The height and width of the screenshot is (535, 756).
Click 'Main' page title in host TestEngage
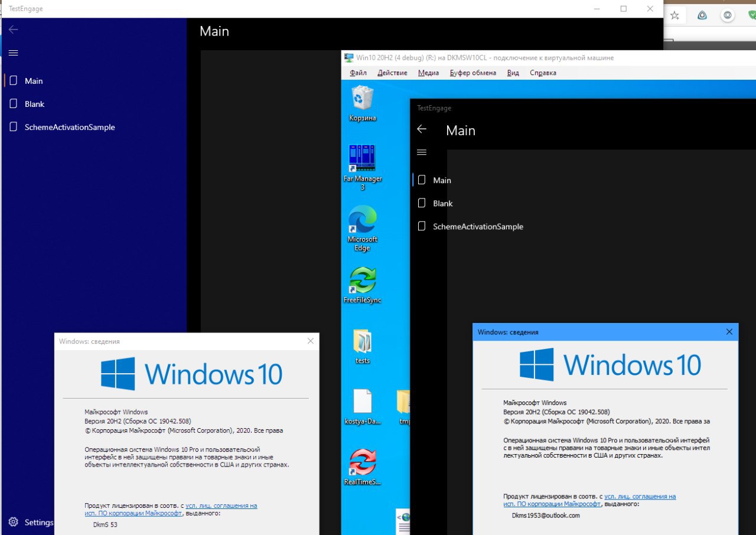click(x=214, y=31)
